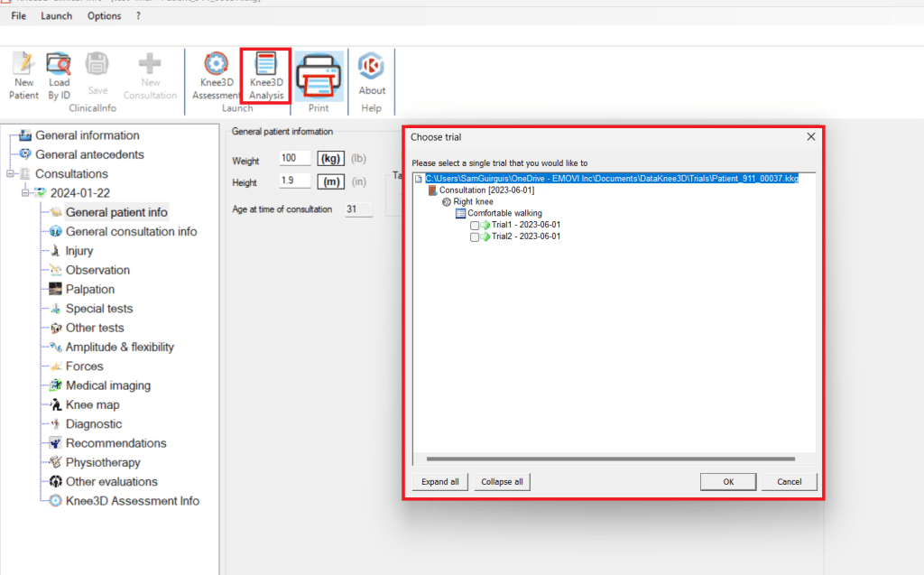Open the Other evaluations section
The image size is (924, 575).
(x=111, y=482)
